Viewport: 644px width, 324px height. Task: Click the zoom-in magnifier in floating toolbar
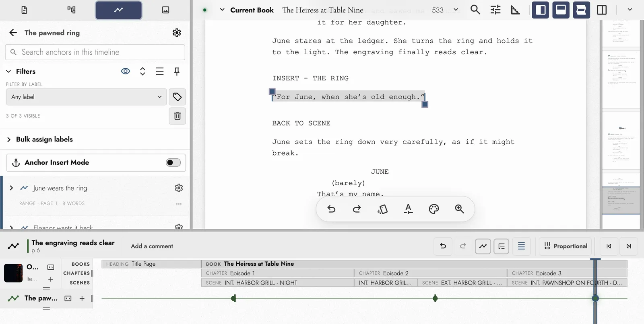[459, 209]
